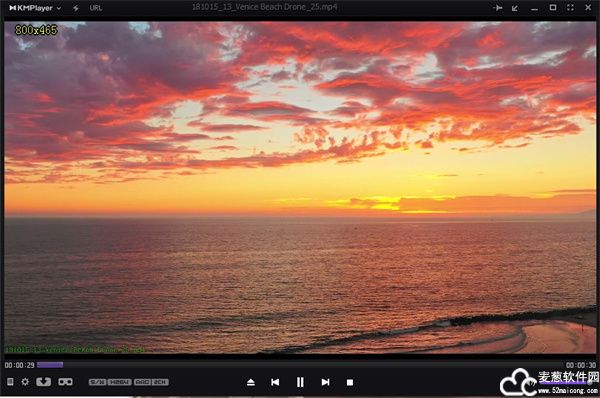This screenshot has height=398, width=600.
Task: Click the video title 181015_13_Venice Beach Drone_25.mp4
Action: coord(264,7)
